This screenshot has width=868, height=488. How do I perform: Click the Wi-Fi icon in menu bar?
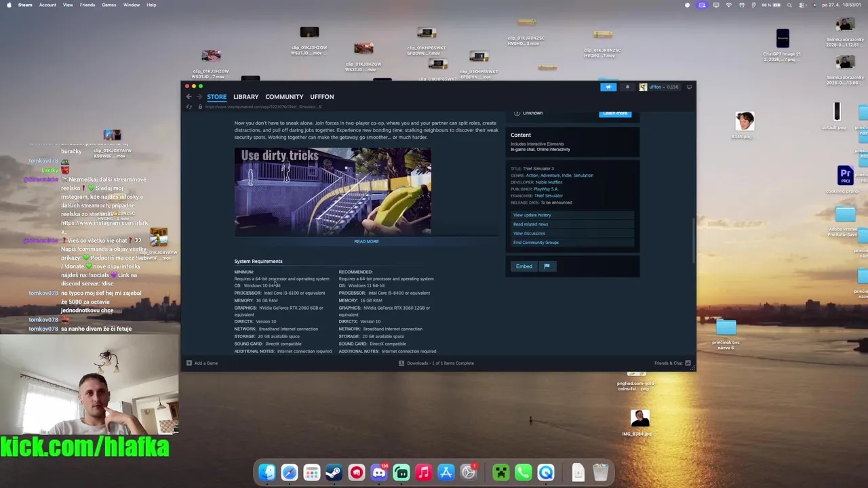pos(729,5)
